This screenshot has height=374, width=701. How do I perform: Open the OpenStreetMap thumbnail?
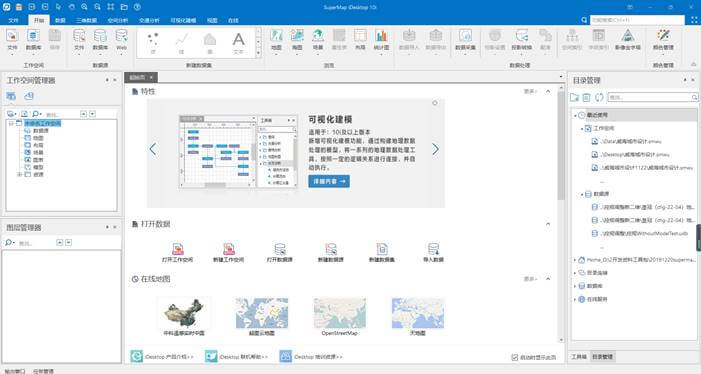[340, 317]
